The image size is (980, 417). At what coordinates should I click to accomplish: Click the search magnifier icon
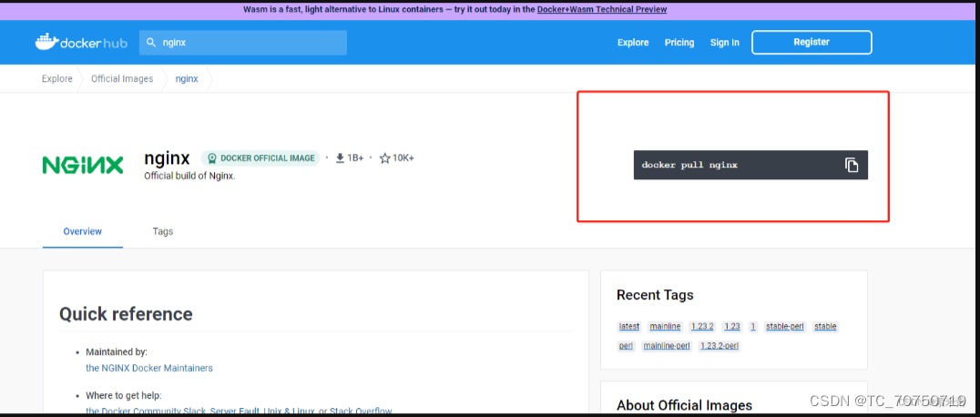[x=150, y=43]
